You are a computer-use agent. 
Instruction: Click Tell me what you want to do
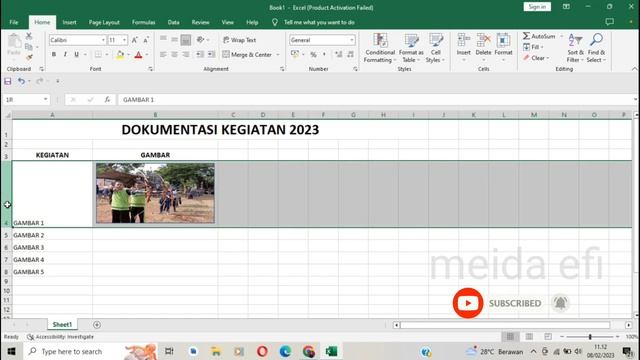point(319,22)
